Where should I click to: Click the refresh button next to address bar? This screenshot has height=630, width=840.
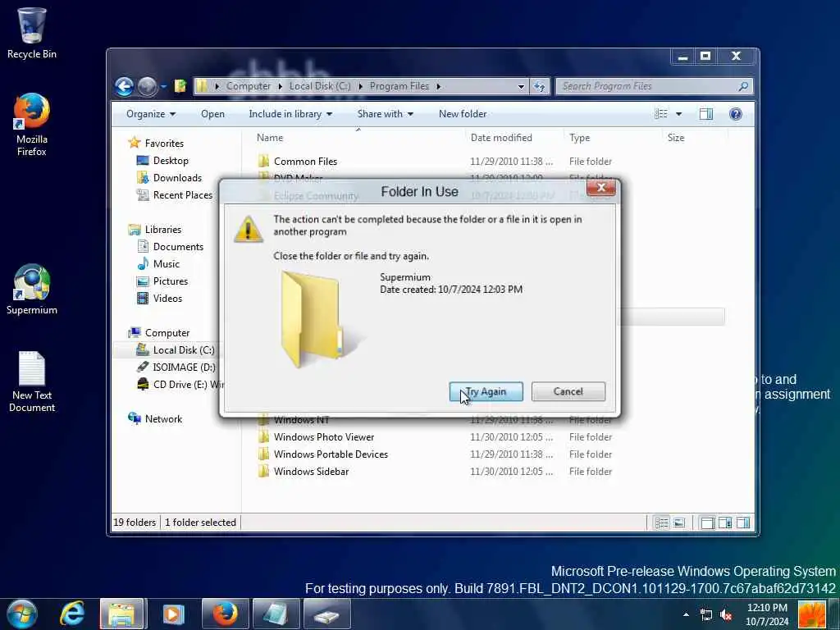[540, 86]
